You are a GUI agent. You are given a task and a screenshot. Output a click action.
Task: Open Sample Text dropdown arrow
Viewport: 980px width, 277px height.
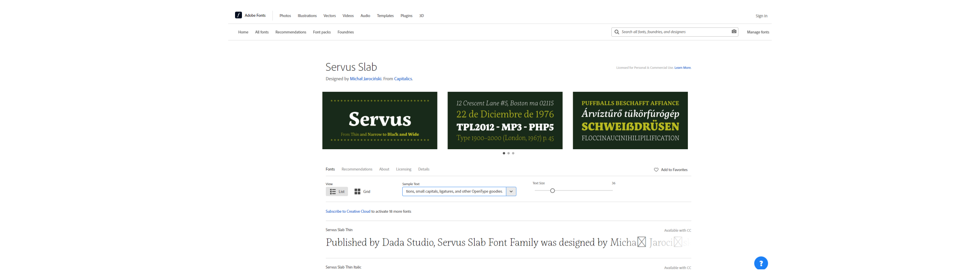tap(511, 192)
